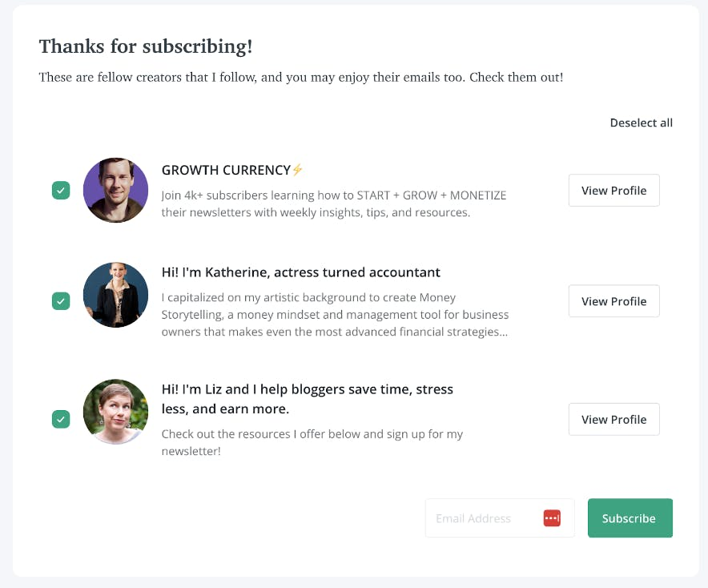This screenshot has width=708, height=588.
Task: Click the lightning bolt emoji after GROWTH CURRENCY
Action: pyautogui.click(x=297, y=170)
